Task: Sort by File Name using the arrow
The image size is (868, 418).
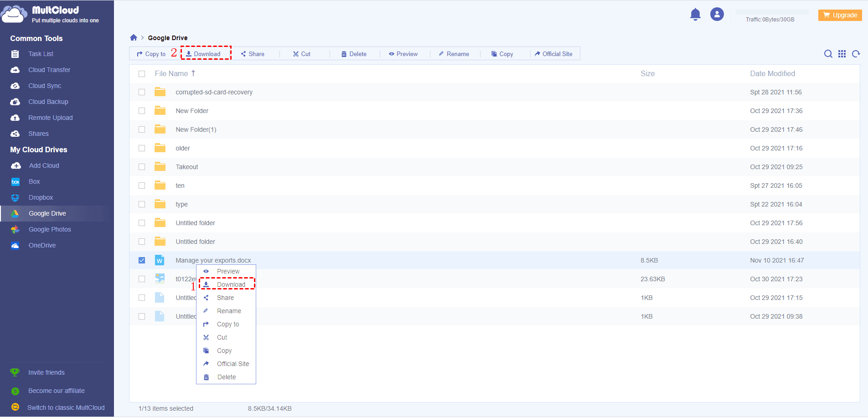Action: coord(193,73)
